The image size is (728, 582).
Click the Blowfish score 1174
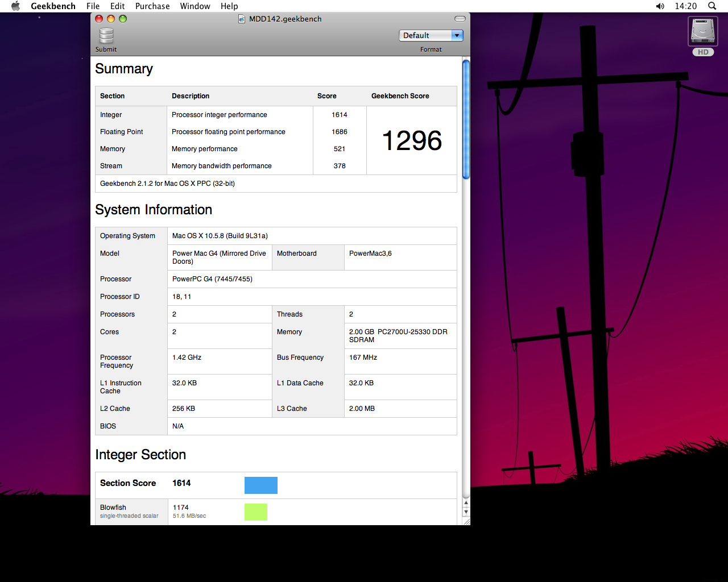click(180, 508)
